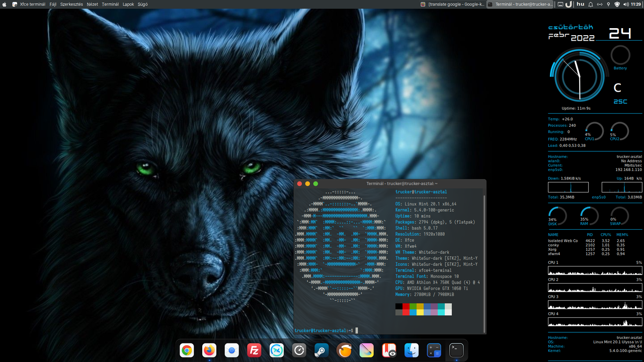Open the Lapok menu for tab options
The height and width of the screenshot is (362, 644).
coord(128,4)
